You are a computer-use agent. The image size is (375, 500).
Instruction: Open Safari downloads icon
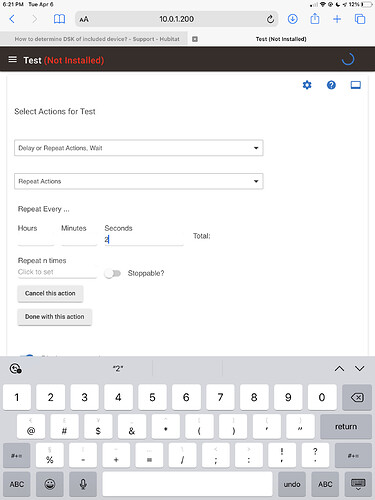tap(292, 19)
